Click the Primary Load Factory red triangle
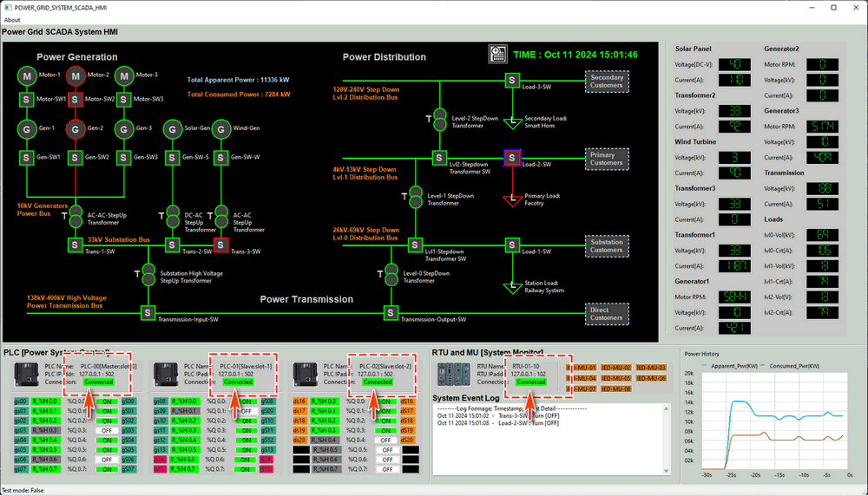The width and height of the screenshot is (868, 496). (513, 200)
